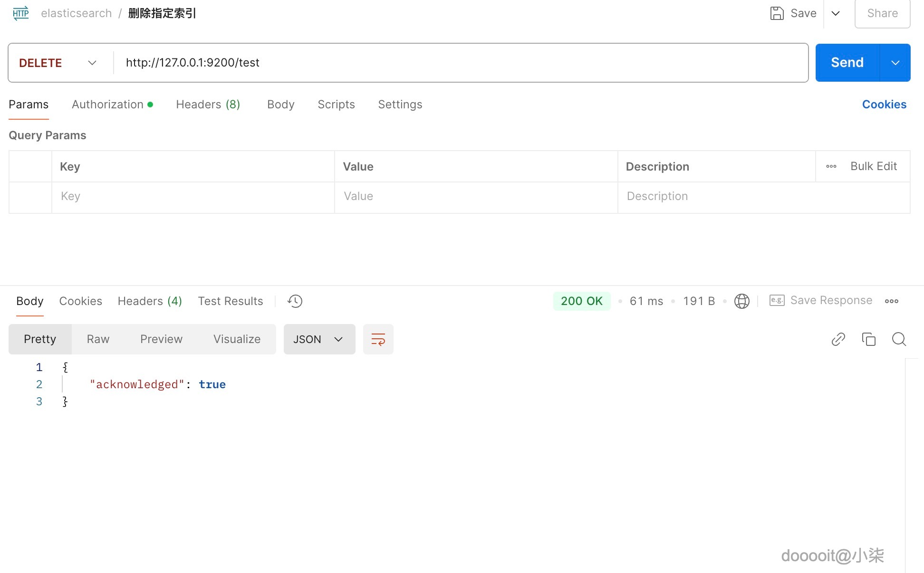The width and height of the screenshot is (924, 573).
Task: Open response options three-dots menu
Action: click(891, 301)
